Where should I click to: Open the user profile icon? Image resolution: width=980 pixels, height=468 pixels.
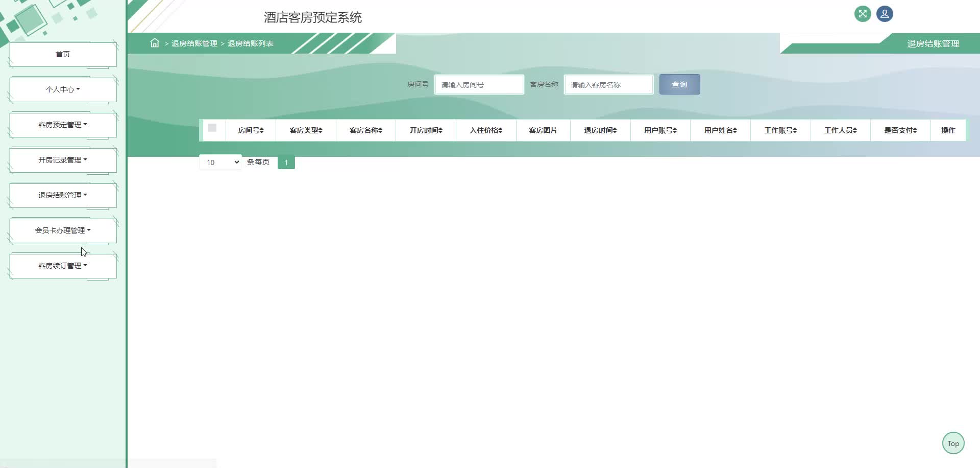pyautogui.click(x=884, y=14)
